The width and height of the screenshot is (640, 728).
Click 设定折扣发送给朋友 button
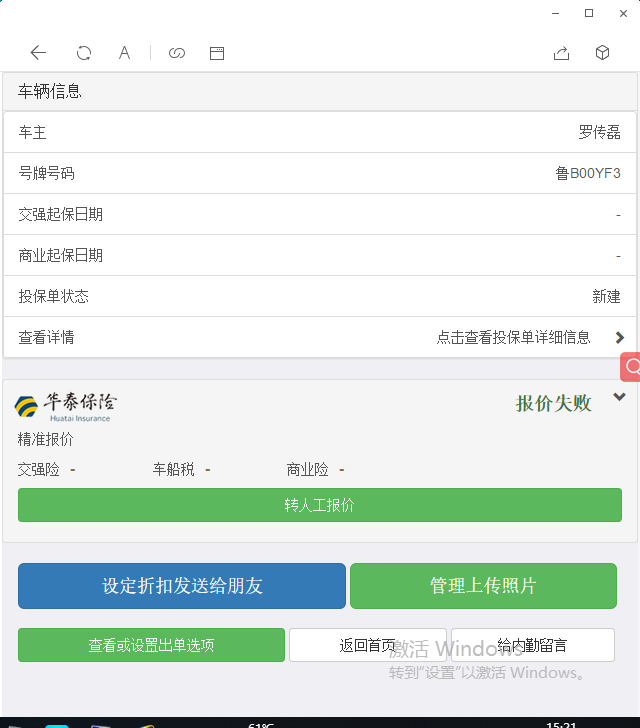pos(182,586)
